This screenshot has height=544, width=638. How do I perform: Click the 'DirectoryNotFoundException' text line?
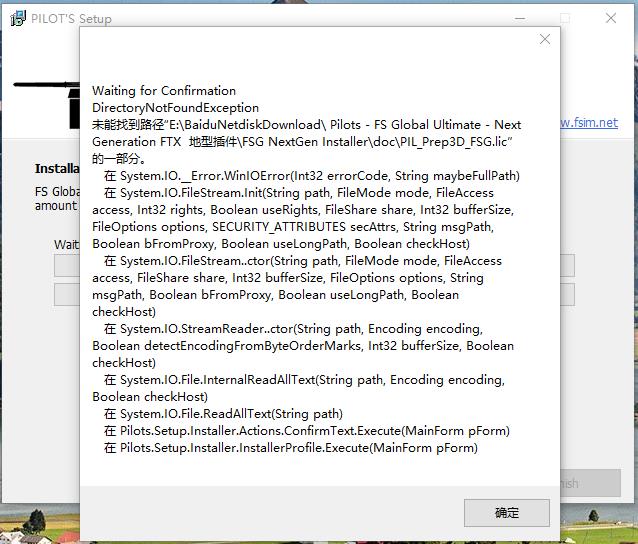pos(175,107)
